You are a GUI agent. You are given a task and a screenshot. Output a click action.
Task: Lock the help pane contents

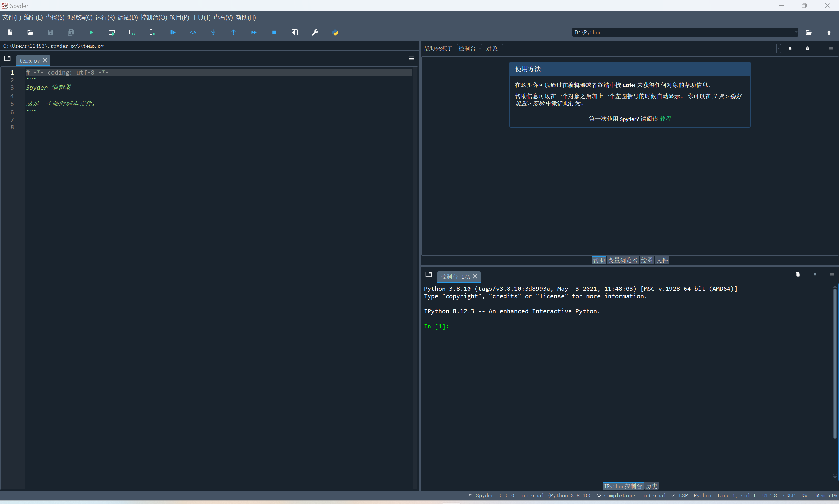click(807, 48)
